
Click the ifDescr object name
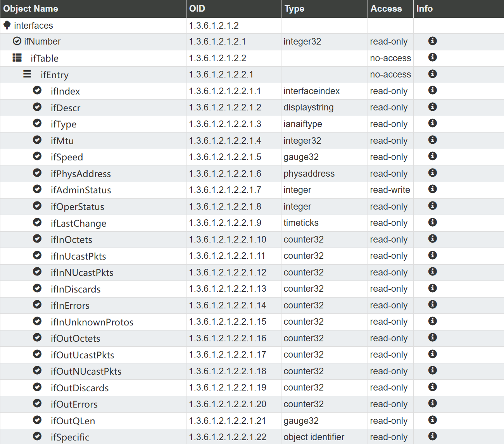click(66, 108)
